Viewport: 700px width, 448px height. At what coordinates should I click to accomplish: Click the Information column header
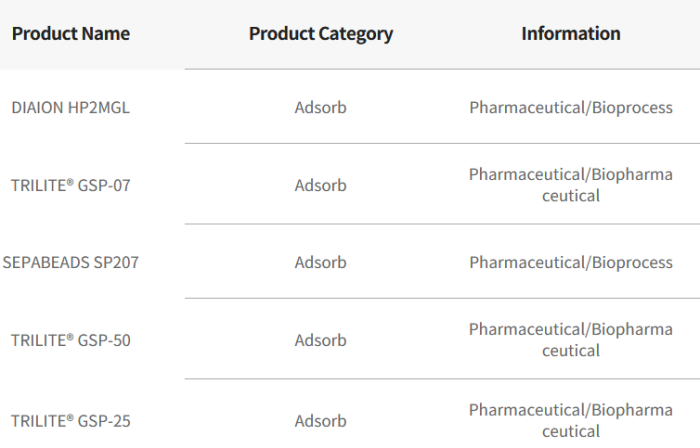click(570, 34)
